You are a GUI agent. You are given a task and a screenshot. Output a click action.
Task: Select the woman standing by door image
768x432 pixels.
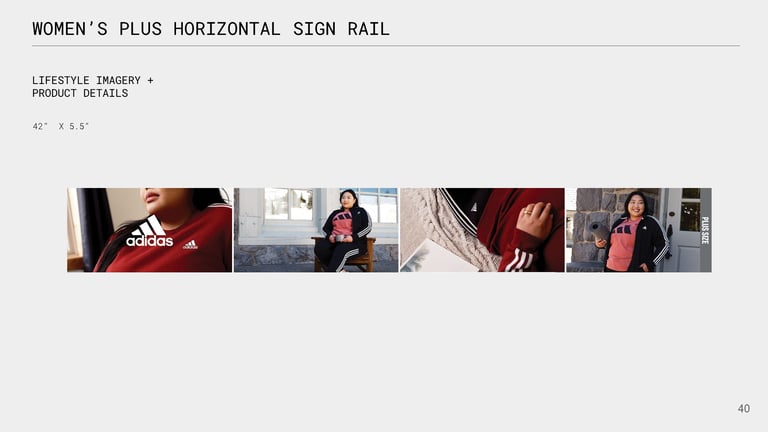[x=639, y=230]
